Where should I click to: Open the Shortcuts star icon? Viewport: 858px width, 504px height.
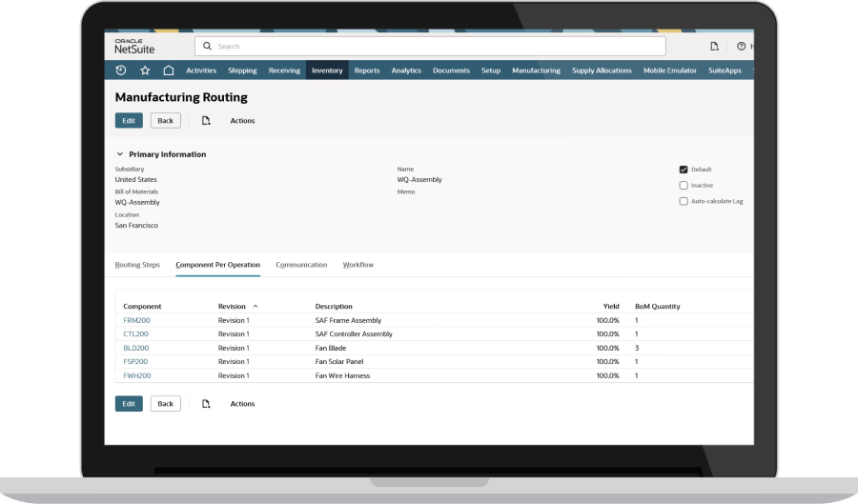[145, 70]
